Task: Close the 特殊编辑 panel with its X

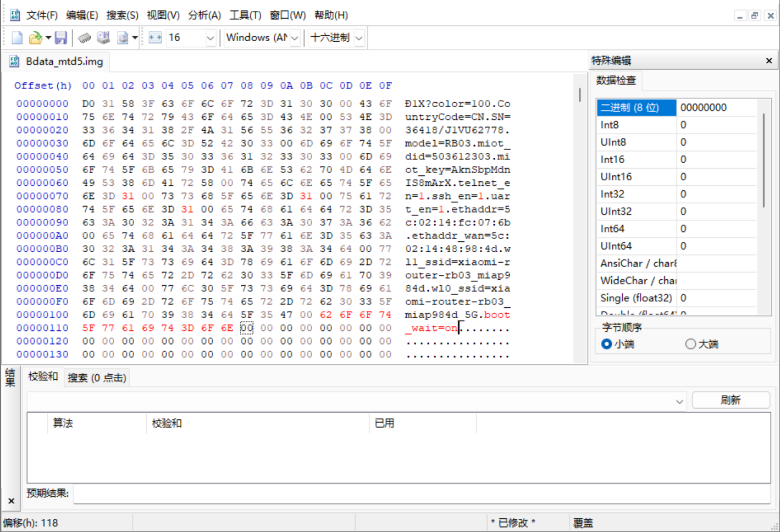Action: [x=768, y=61]
